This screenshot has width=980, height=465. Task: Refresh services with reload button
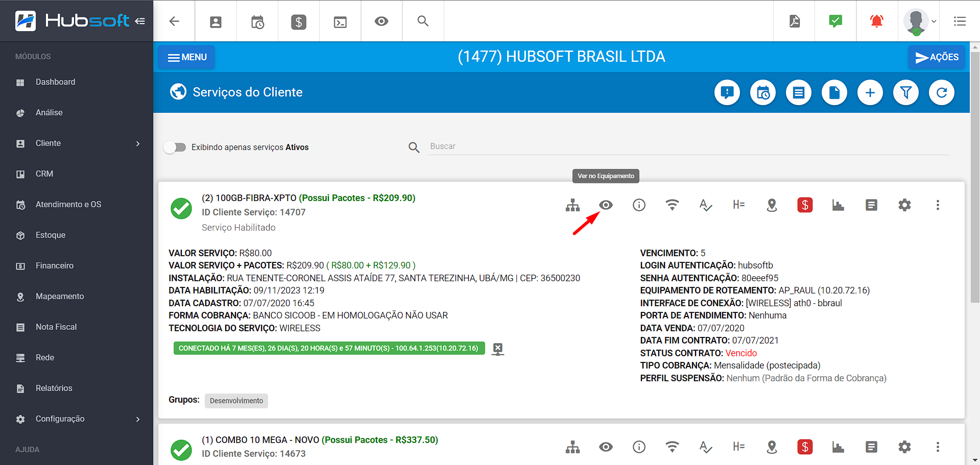coord(942,92)
